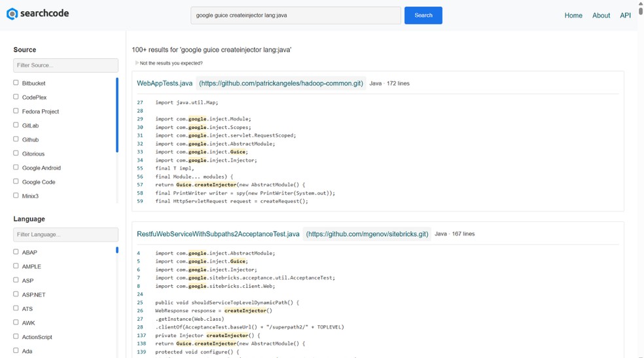Click 'import java.util.Map;' code line
Screen dimensions: 644x358
187,103
